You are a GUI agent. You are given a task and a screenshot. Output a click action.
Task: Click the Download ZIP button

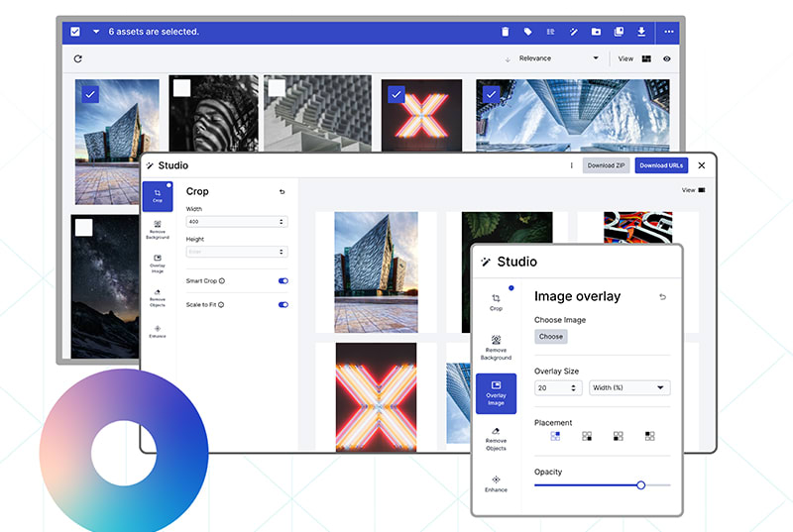pos(606,165)
